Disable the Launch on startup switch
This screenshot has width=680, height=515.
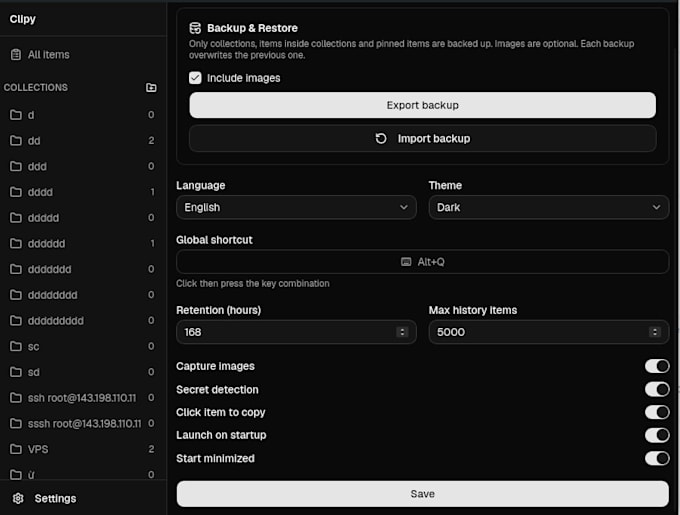pos(657,435)
